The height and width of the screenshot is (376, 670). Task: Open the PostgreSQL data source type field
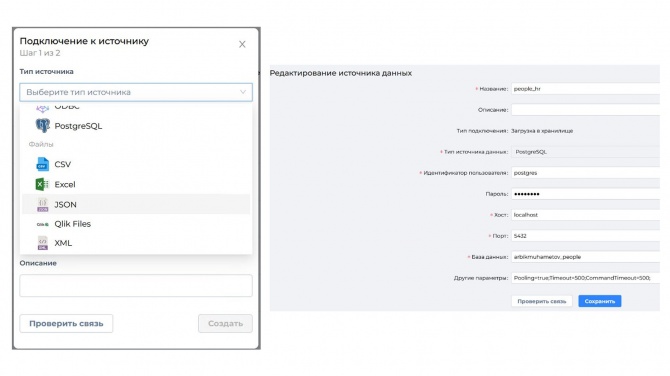(585, 152)
